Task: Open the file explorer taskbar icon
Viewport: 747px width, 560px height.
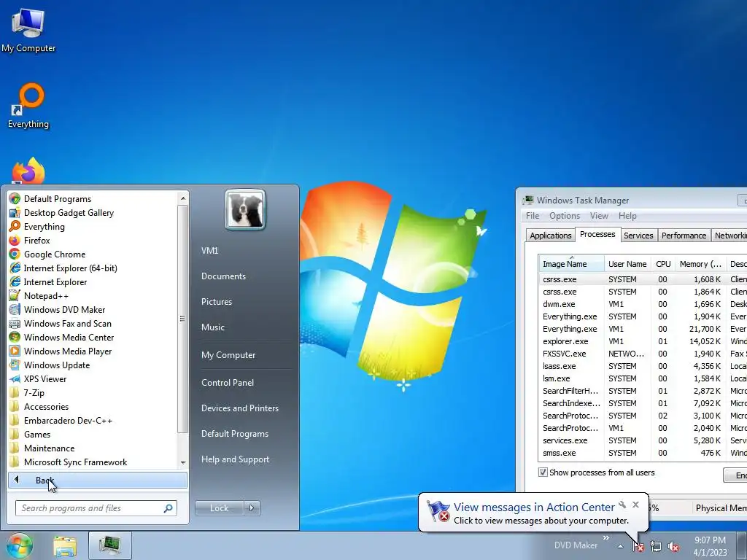Action: pyautogui.click(x=65, y=545)
